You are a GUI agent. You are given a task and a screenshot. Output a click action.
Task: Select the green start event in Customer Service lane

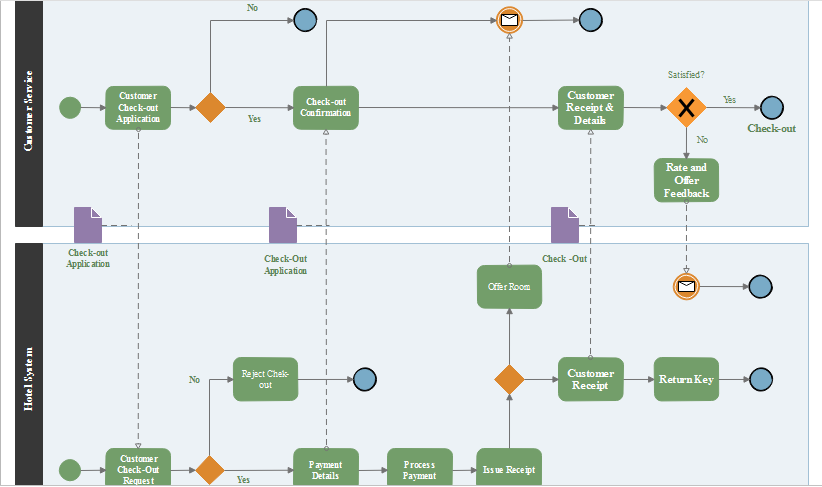coord(70,107)
